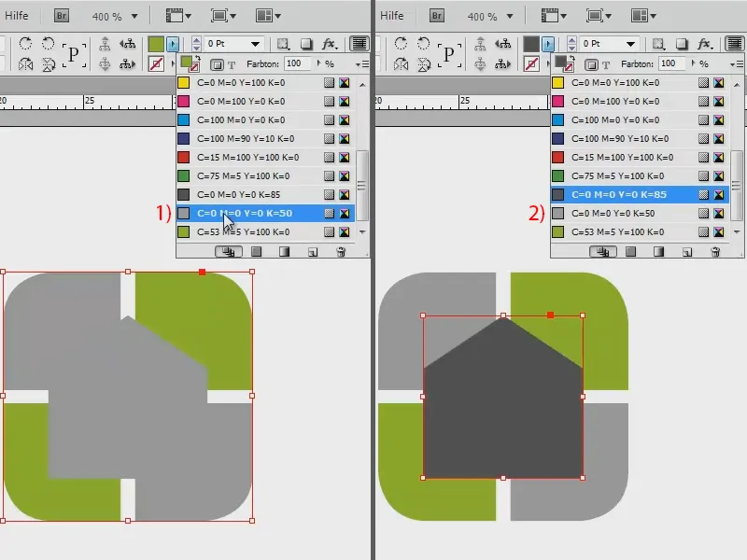
Task: Select C=100 M=90 Y=10 K=0 in left panel
Action: [265, 138]
